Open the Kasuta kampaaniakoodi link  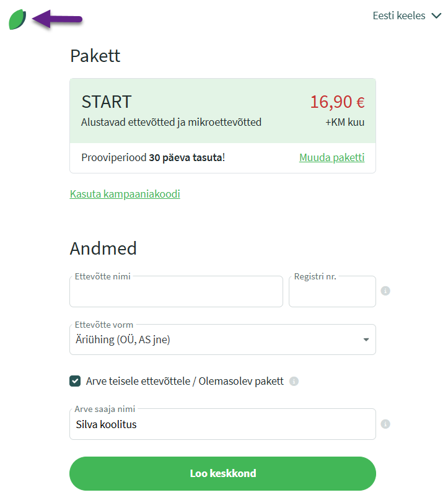[x=125, y=194]
